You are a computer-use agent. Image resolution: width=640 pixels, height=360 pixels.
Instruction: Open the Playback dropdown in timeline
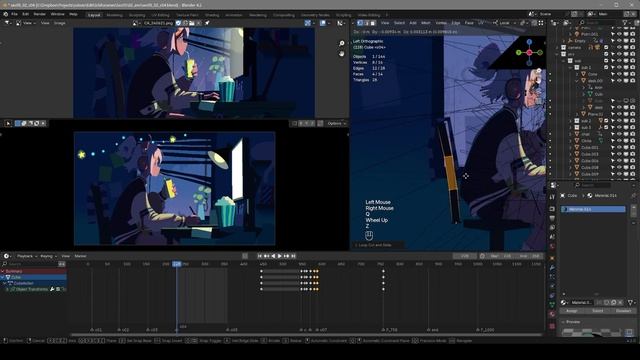pyautogui.click(x=27, y=256)
